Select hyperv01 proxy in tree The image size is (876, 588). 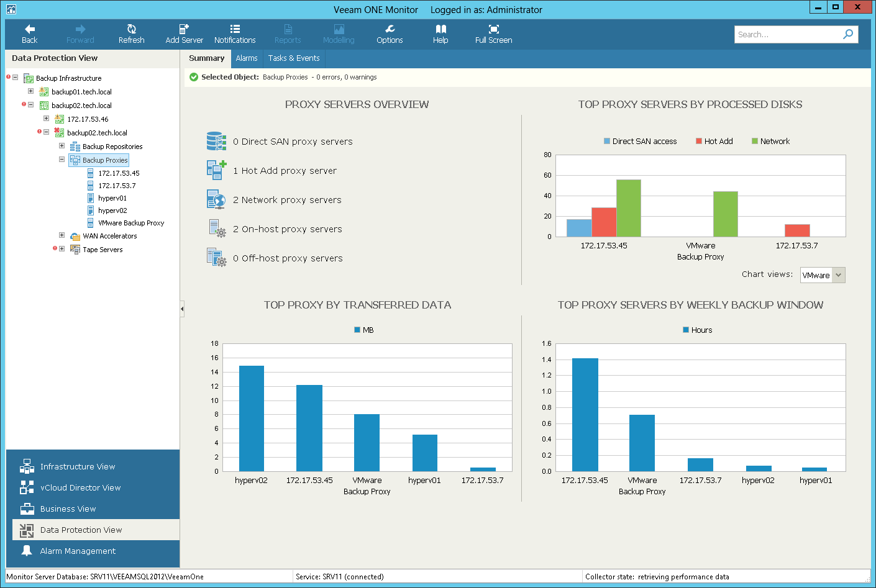pos(112,198)
